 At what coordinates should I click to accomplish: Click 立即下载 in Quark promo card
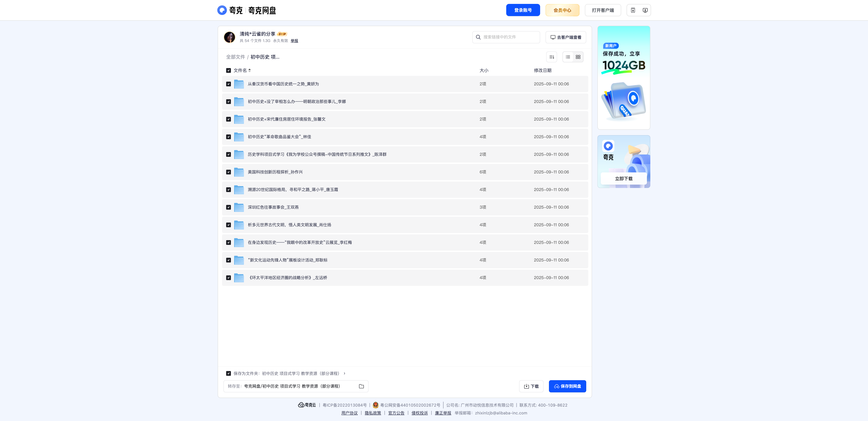[x=624, y=179]
